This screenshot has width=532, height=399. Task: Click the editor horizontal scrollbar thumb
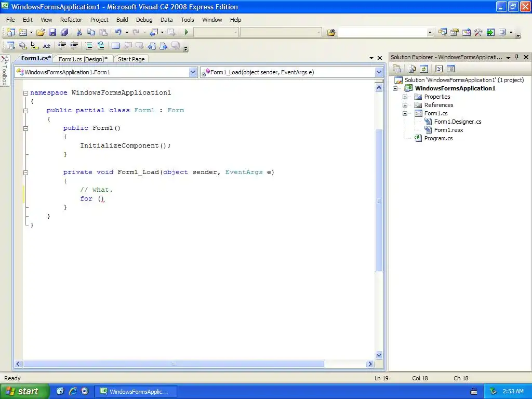174,364
